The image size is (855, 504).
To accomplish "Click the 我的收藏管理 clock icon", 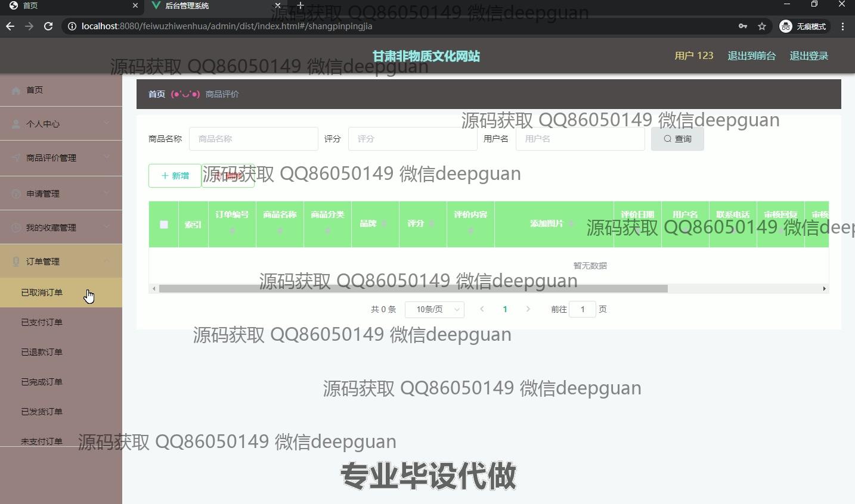I will [16, 228].
